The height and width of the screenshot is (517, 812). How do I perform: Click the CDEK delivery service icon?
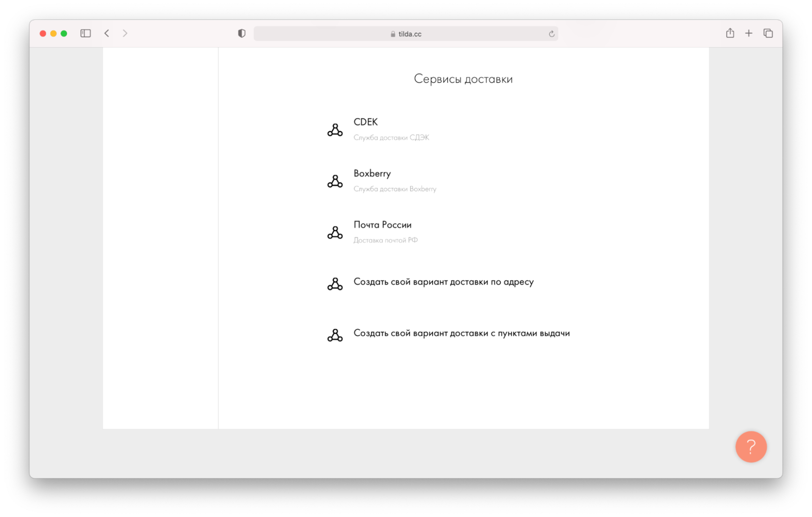coord(335,130)
